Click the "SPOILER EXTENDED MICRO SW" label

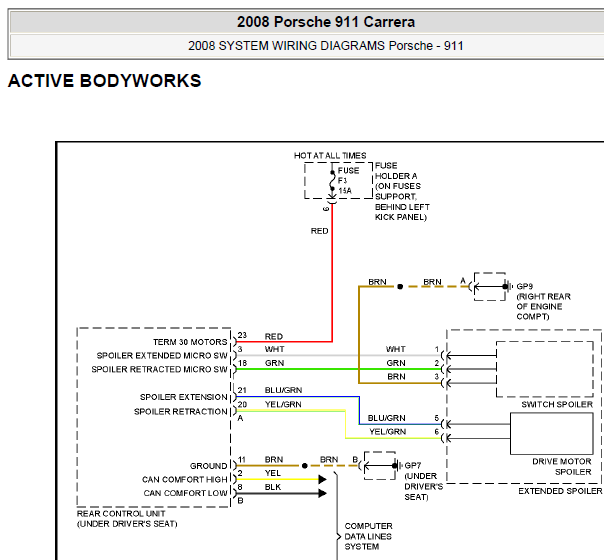(x=162, y=355)
